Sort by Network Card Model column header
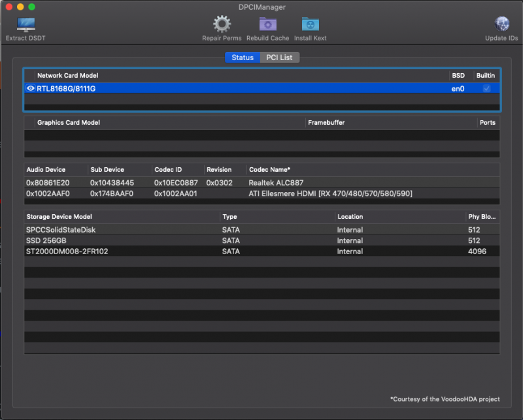Screen dimensions: 523x420 (x=67, y=76)
